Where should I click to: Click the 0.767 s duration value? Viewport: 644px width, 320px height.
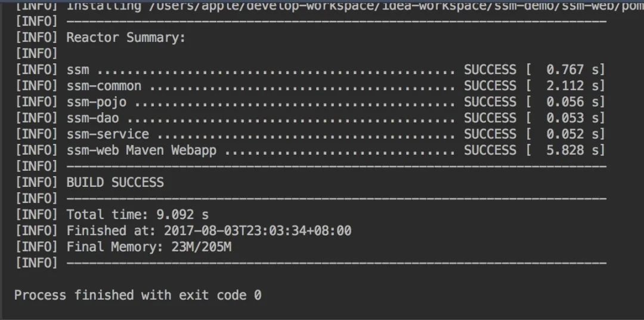pos(574,70)
